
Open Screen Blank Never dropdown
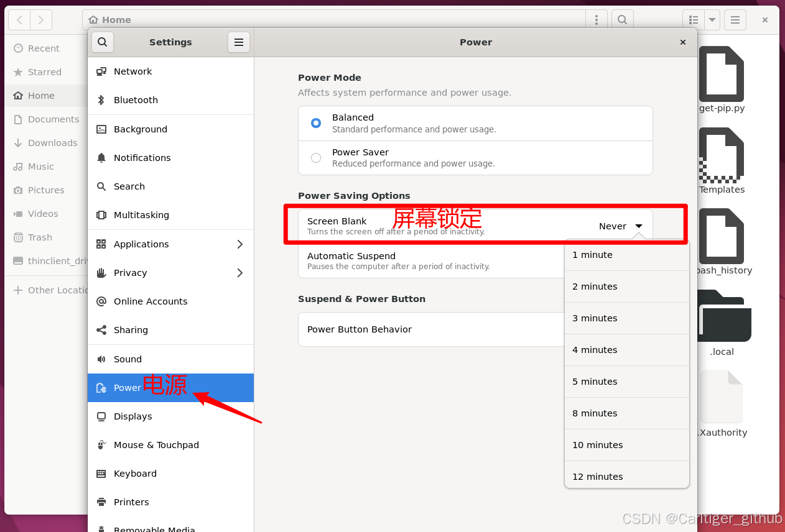620,226
